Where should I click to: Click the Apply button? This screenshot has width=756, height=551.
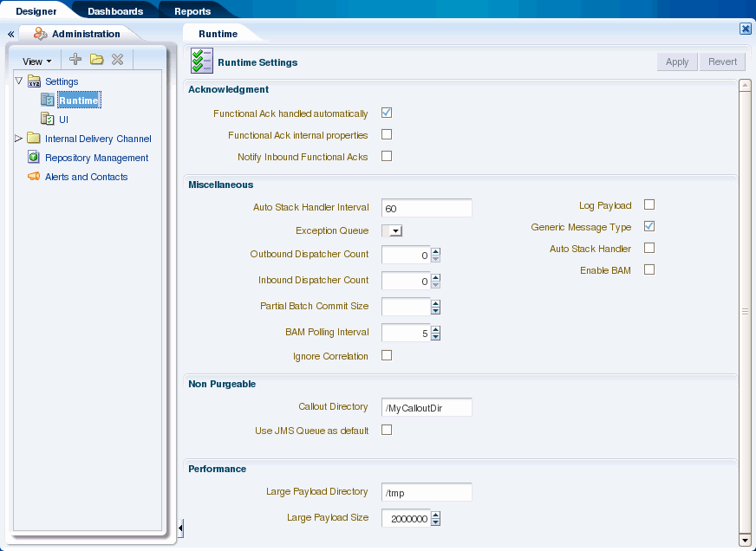click(x=677, y=62)
